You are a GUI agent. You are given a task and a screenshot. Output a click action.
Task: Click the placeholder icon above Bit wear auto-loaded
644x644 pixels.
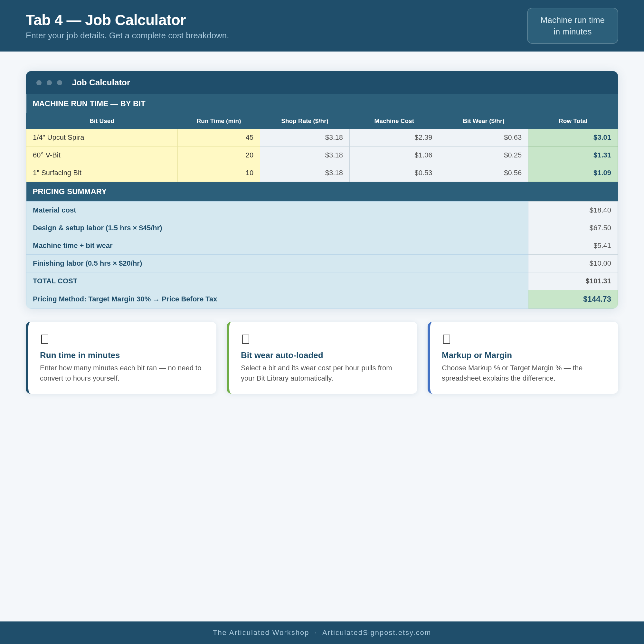click(246, 339)
